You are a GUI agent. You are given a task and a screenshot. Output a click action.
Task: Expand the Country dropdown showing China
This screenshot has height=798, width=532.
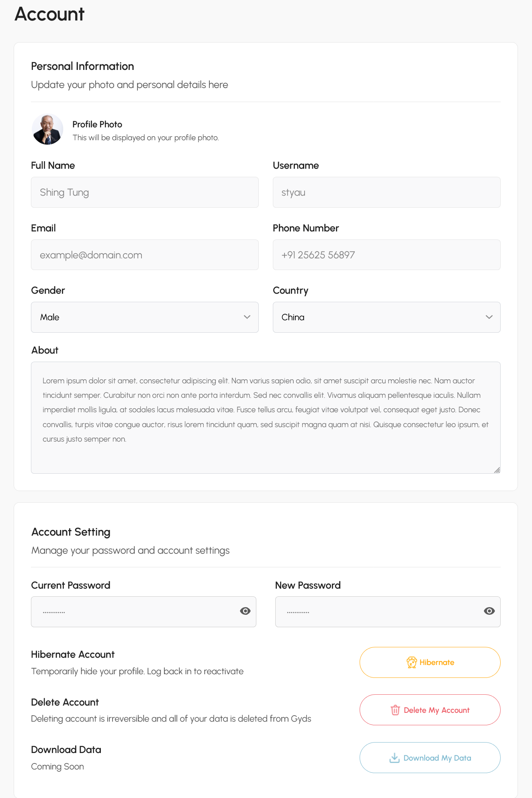click(386, 317)
